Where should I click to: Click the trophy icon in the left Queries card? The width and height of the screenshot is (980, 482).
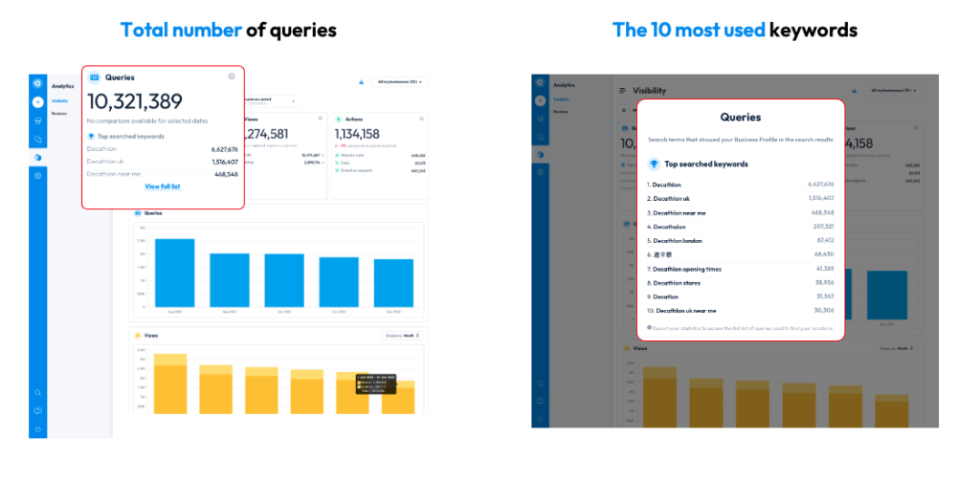tap(91, 136)
